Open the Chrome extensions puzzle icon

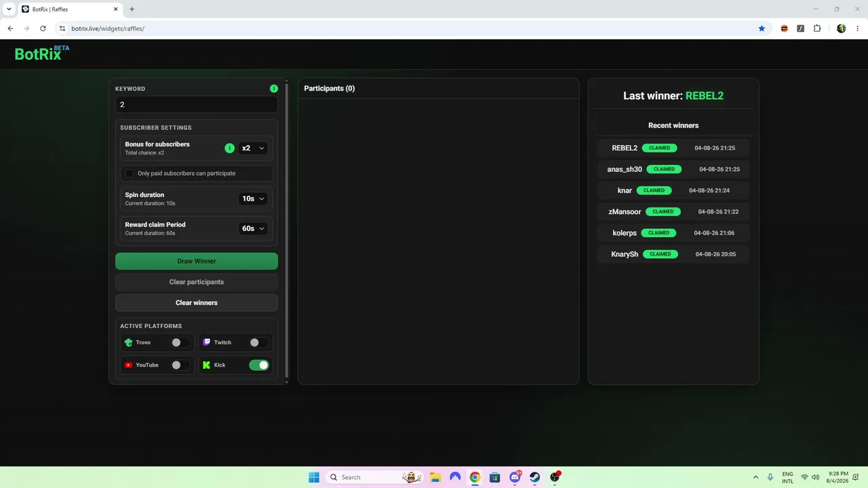817,28
